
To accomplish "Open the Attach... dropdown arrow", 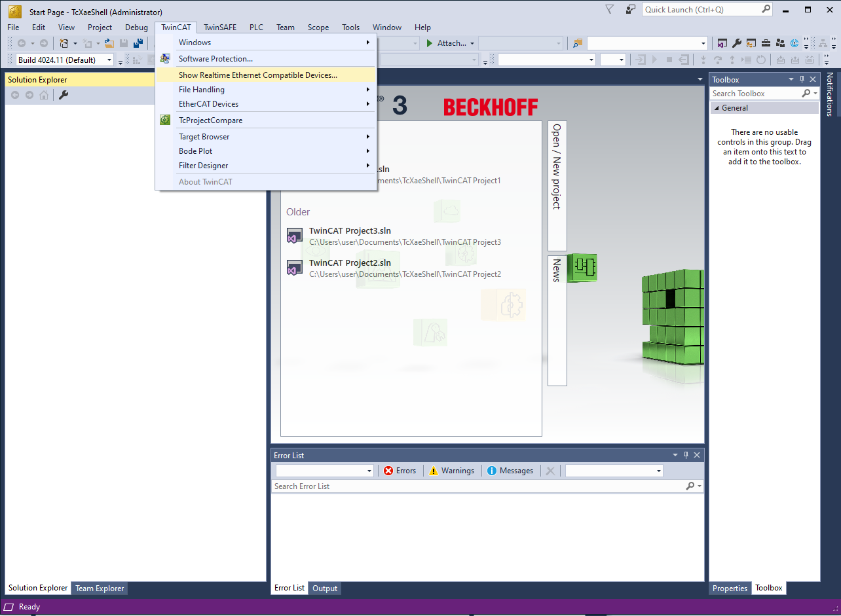I will coord(472,43).
